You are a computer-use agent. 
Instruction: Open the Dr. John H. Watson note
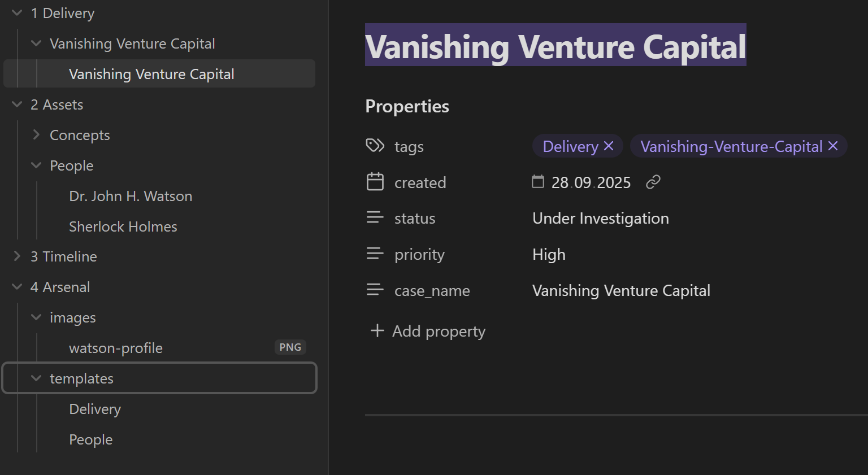[131, 196]
